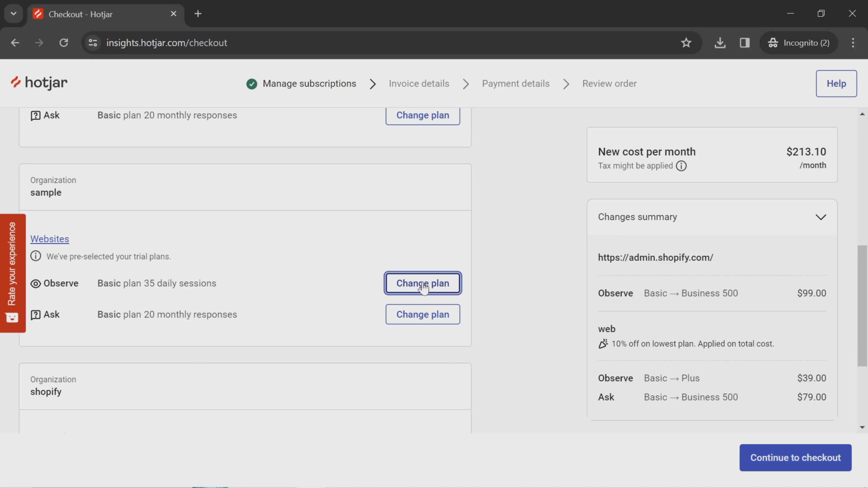Collapse the Changes summary chevron

click(x=821, y=217)
